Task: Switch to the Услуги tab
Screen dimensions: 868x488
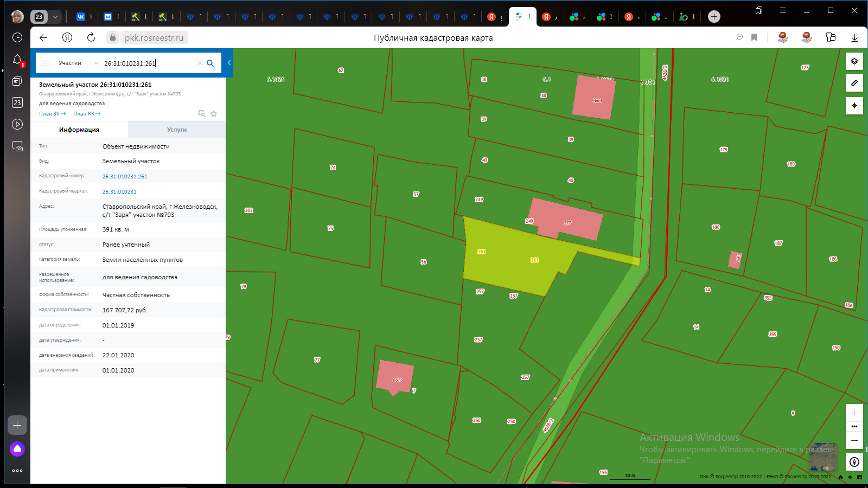Action: tap(177, 130)
